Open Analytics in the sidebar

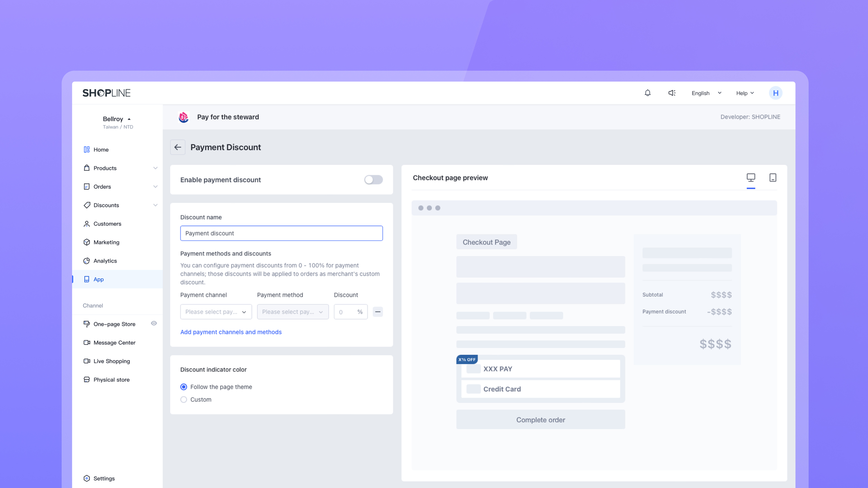click(105, 261)
